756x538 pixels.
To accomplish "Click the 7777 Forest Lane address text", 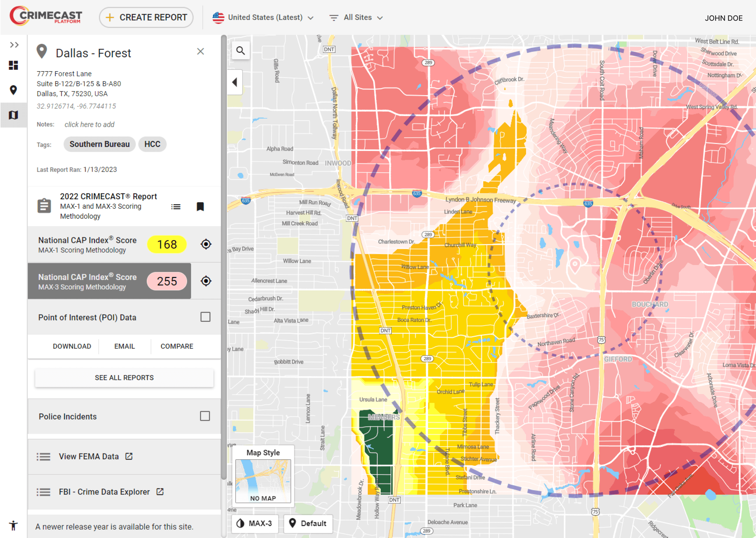I will [64, 74].
